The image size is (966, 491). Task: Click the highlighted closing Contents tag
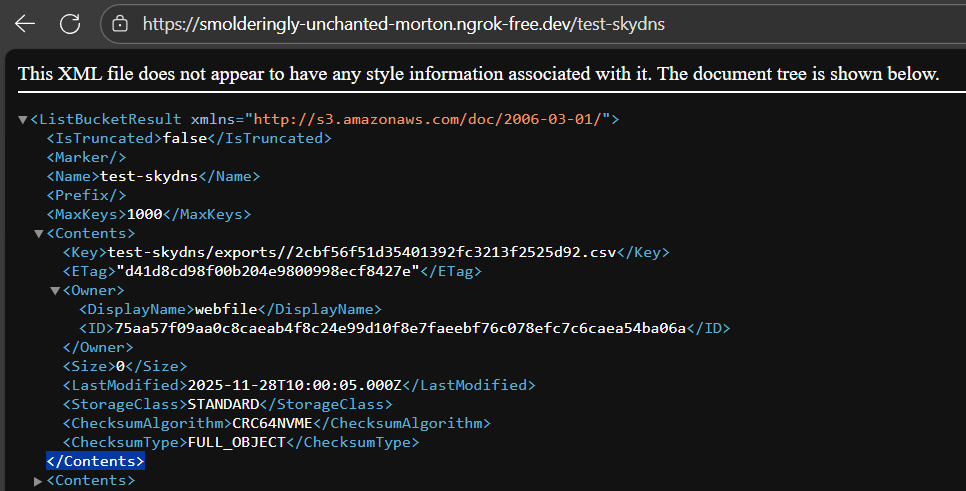96,461
